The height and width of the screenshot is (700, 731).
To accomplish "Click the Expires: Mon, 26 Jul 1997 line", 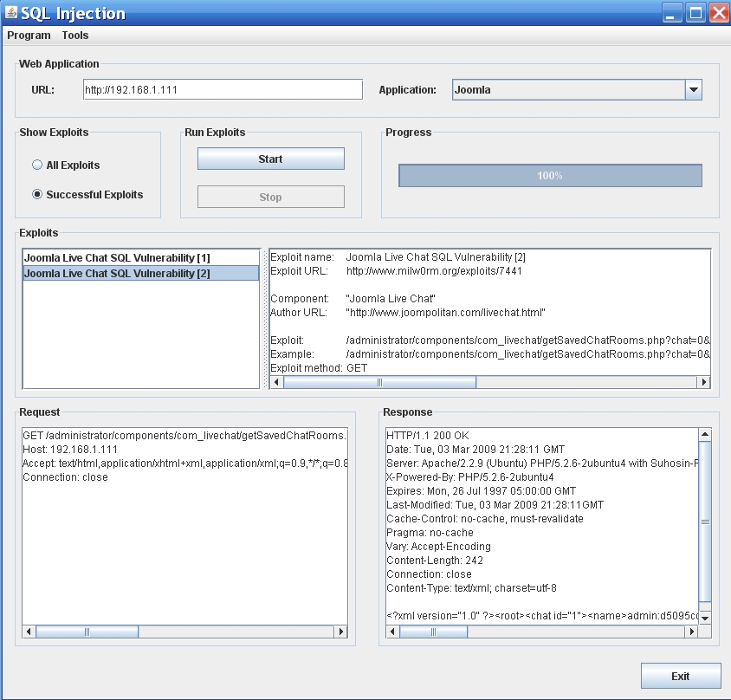I will tap(481, 491).
